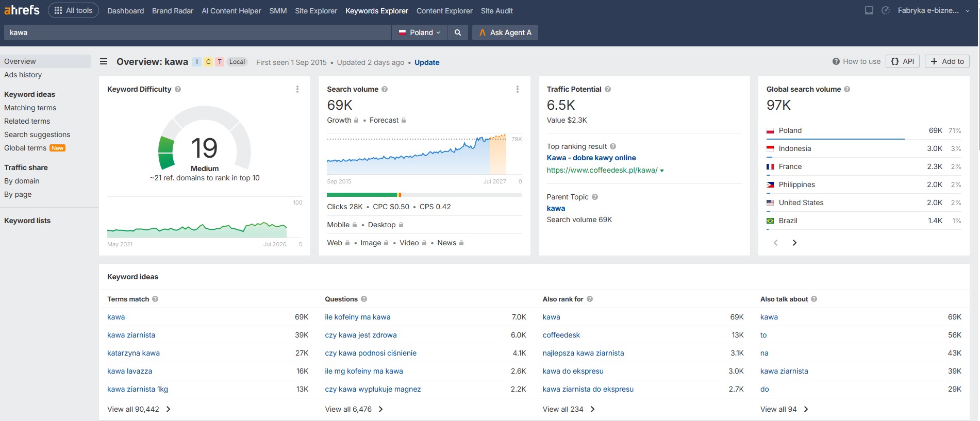The image size is (980, 421).
Task: Click the Update link
Action: pyautogui.click(x=427, y=62)
